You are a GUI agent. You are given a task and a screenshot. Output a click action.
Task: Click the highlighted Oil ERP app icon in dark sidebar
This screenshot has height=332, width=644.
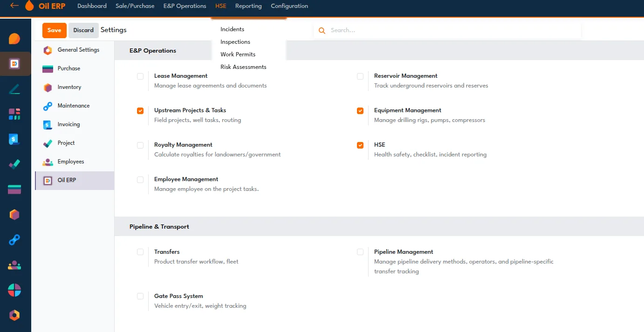(14, 64)
